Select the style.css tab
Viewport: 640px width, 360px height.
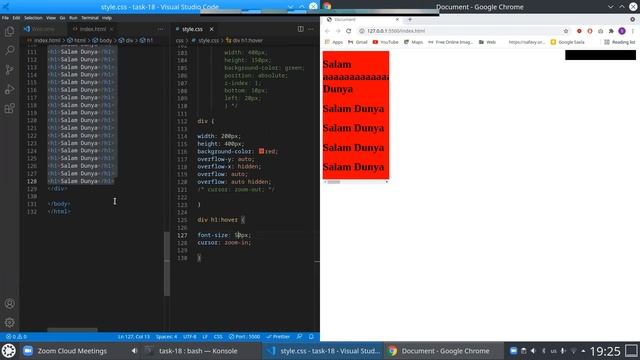tap(192, 29)
